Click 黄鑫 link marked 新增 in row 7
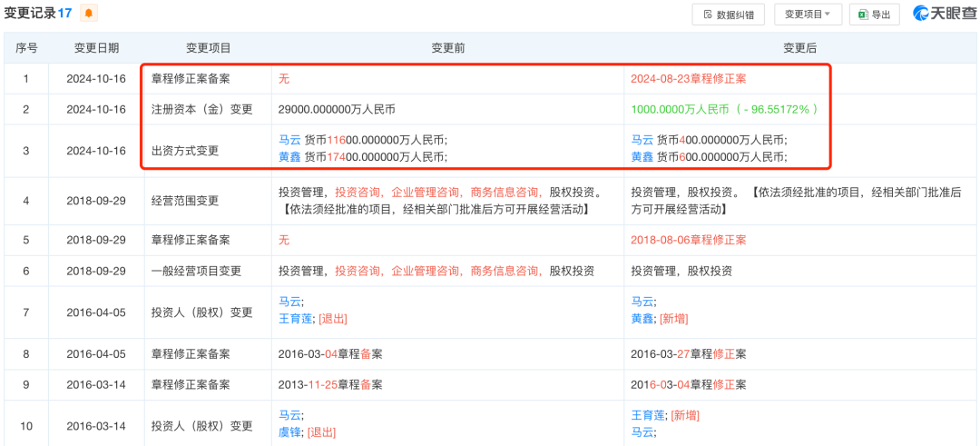Screen dimensions: 980x446 point(642,319)
